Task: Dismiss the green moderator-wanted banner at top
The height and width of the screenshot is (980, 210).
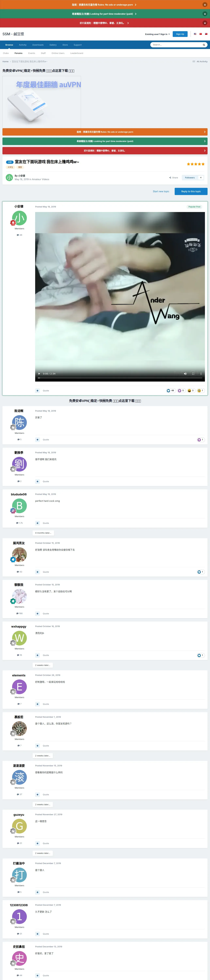Action: click(x=205, y=14)
